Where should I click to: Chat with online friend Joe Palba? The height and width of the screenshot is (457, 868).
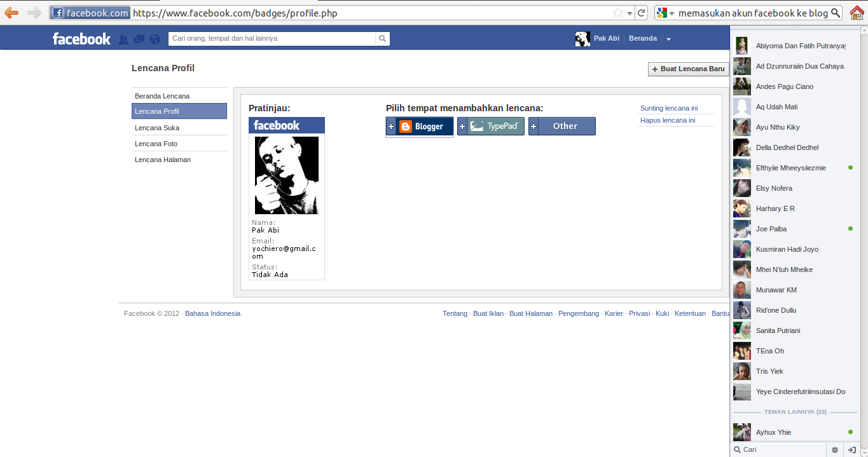pos(794,229)
